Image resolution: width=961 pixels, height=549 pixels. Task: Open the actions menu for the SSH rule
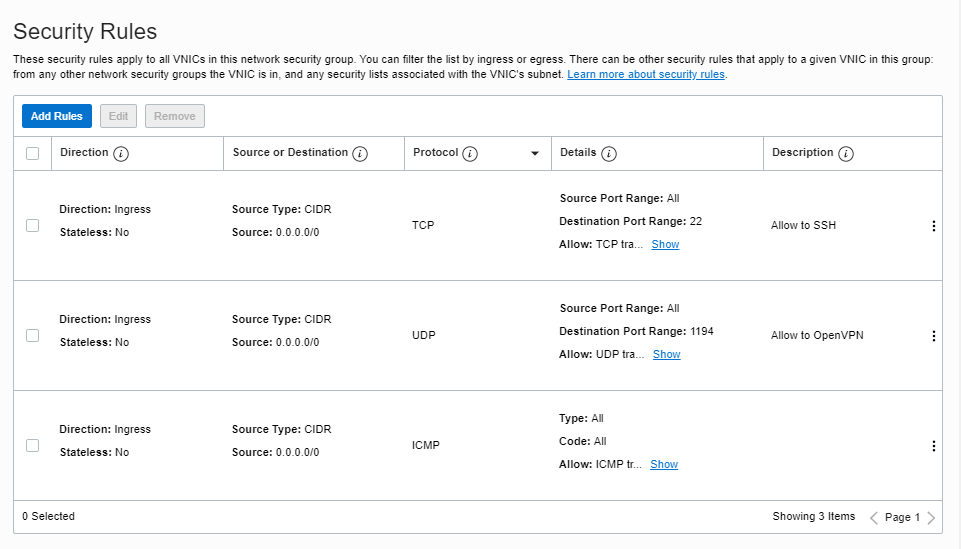(x=933, y=226)
